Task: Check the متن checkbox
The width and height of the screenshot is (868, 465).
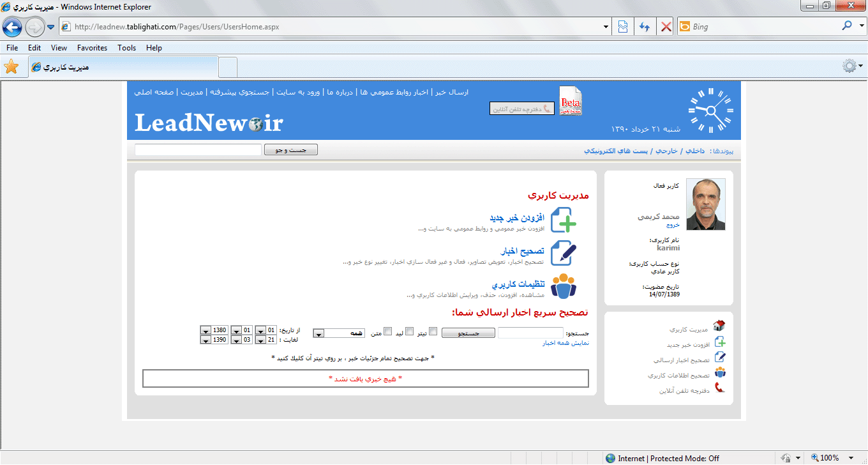Action: (x=387, y=331)
